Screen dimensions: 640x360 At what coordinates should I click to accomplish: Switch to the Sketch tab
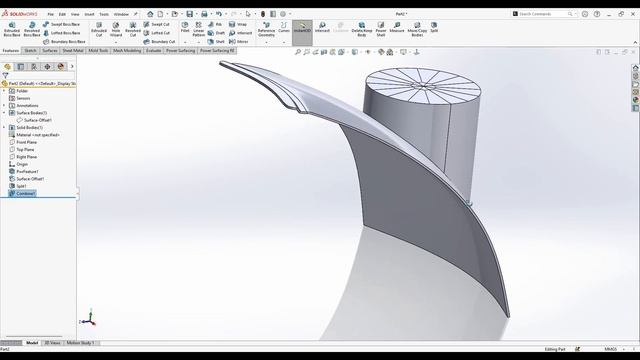tap(30, 51)
